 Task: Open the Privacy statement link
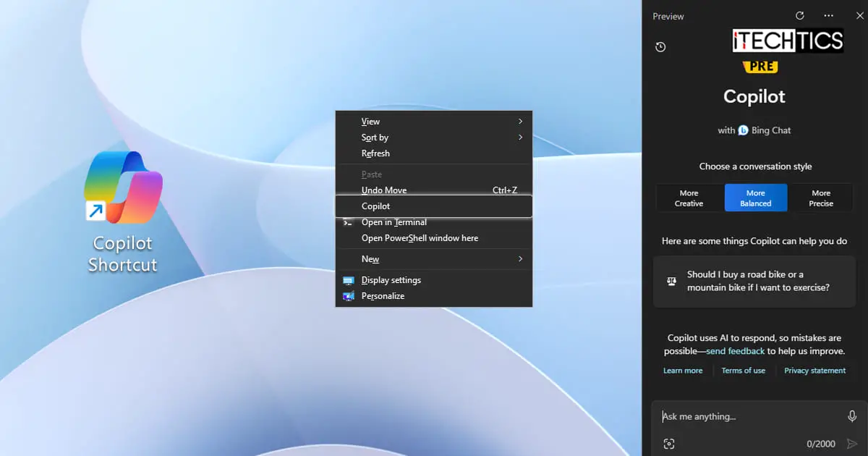tap(814, 371)
